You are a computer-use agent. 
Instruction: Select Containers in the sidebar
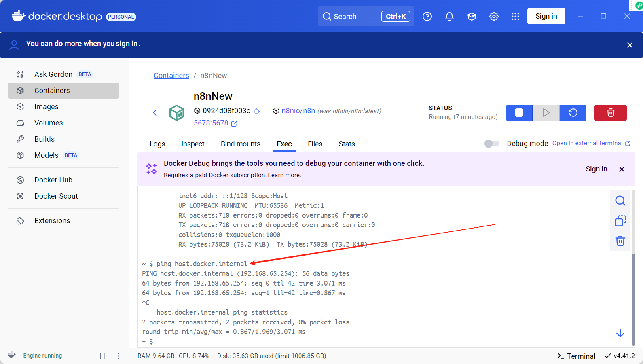pyautogui.click(x=63, y=91)
